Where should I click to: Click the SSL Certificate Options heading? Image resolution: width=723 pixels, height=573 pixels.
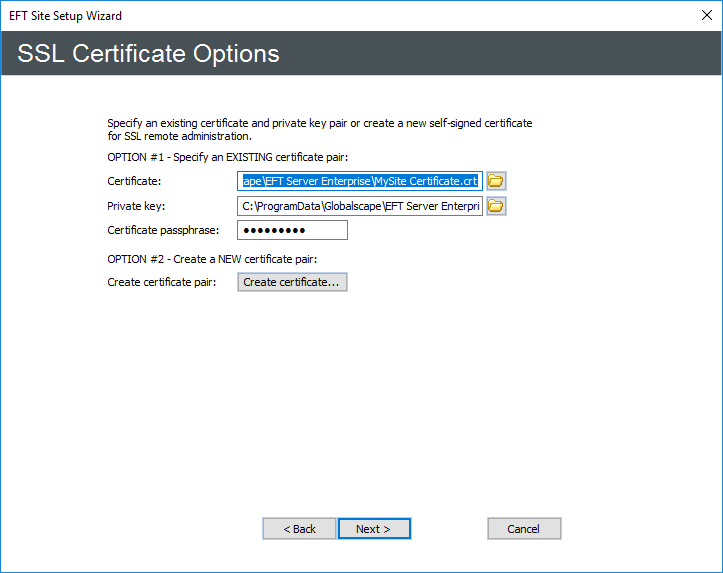click(148, 53)
